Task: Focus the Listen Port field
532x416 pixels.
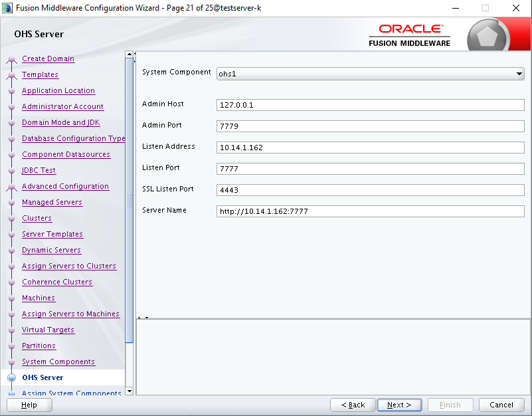Action: tap(370, 169)
